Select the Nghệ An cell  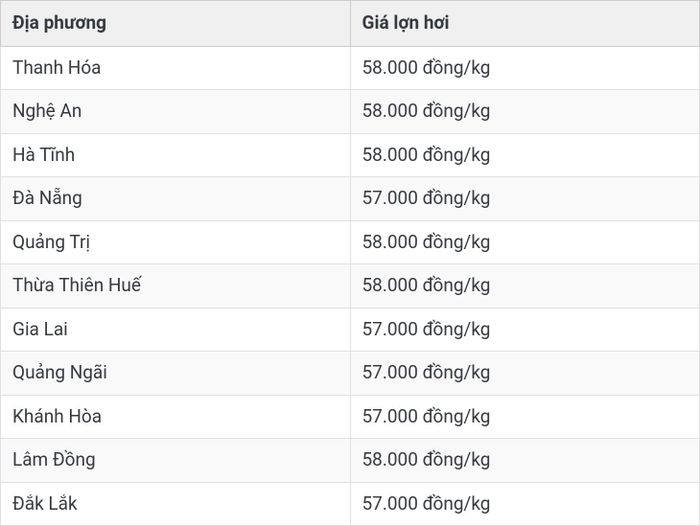point(175,111)
